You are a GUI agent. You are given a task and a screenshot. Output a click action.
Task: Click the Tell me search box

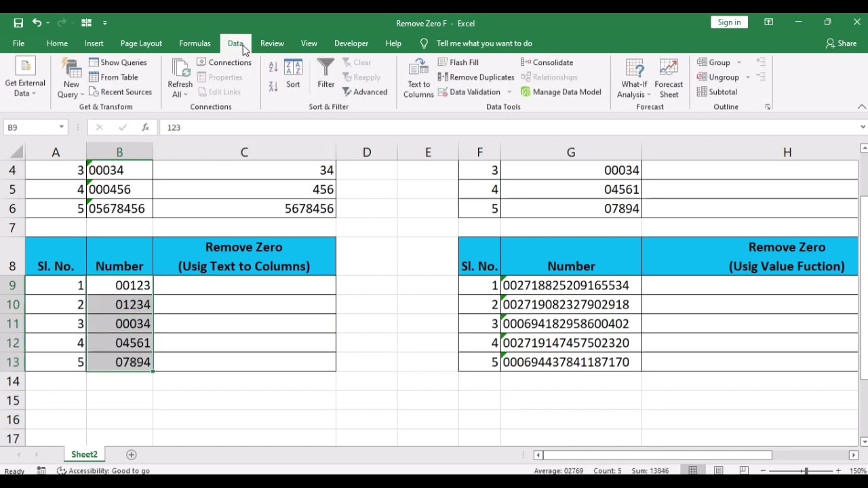pos(484,43)
